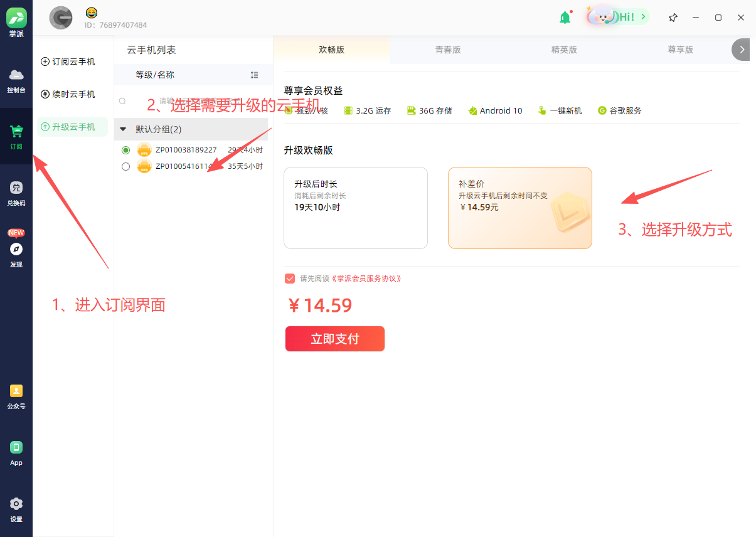The image size is (756, 537).
Task: Open the 发现 discover section
Action: tap(16, 250)
